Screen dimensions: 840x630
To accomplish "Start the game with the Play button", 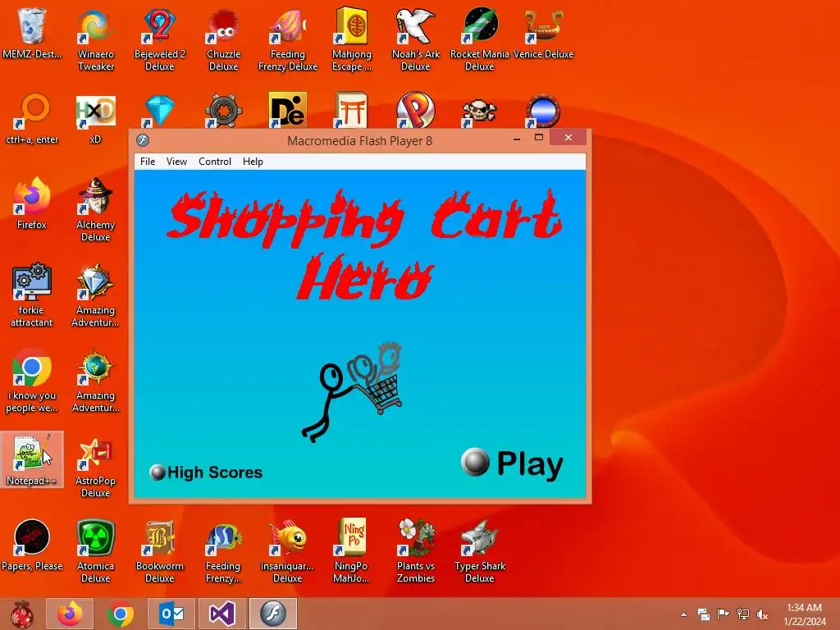I will pos(512,463).
